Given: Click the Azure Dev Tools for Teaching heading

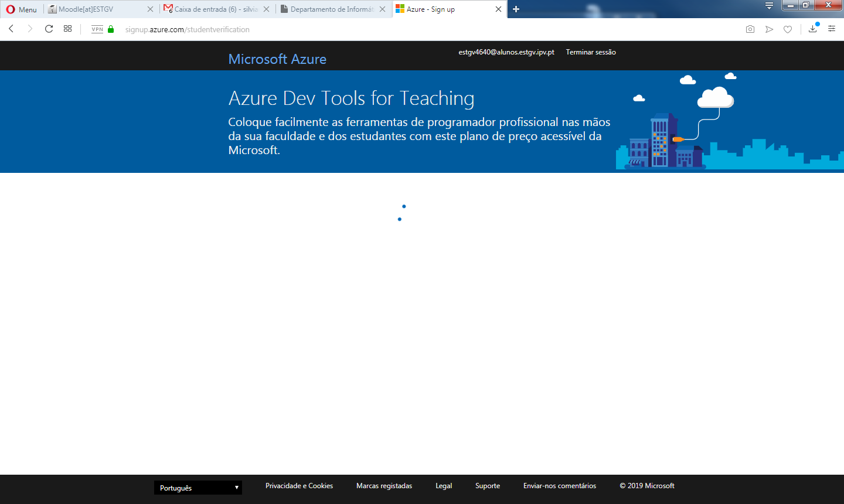Looking at the screenshot, I should pyautogui.click(x=351, y=98).
